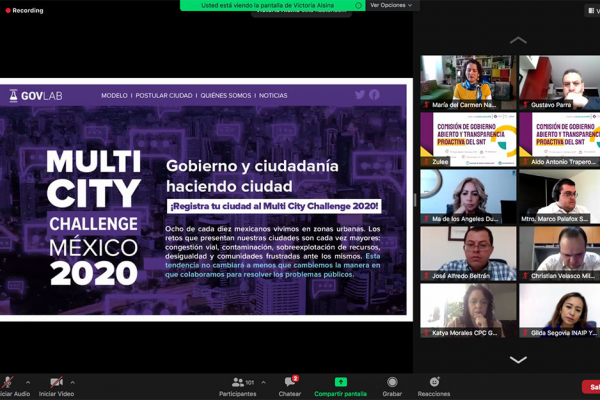This screenshot has width=600, height=400.
Task: Click heading Gobierno y ciudadanía haciendo ciudad
Action: (x=252, y=176)
